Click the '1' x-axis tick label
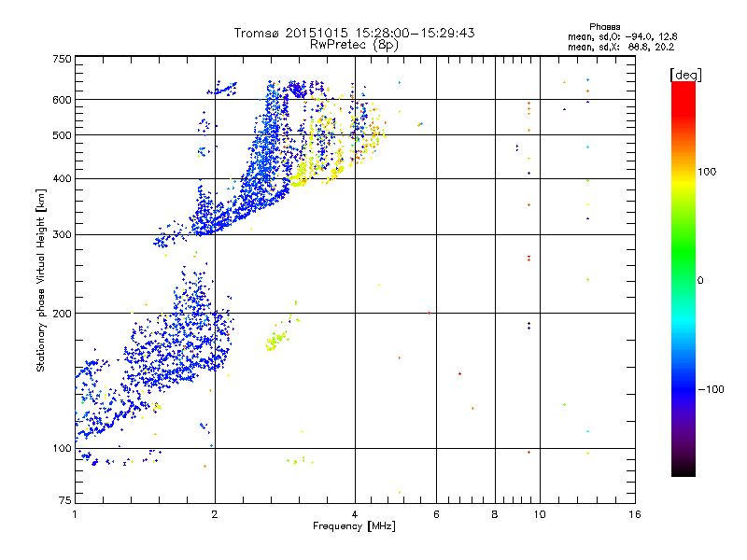 (76, 514)
